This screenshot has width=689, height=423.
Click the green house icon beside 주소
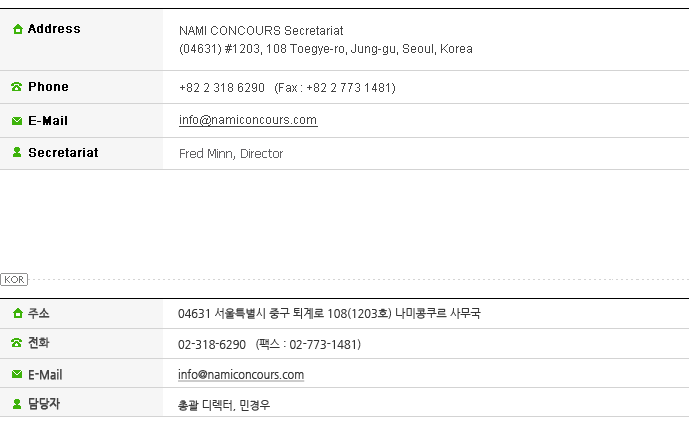pos(18,313)
